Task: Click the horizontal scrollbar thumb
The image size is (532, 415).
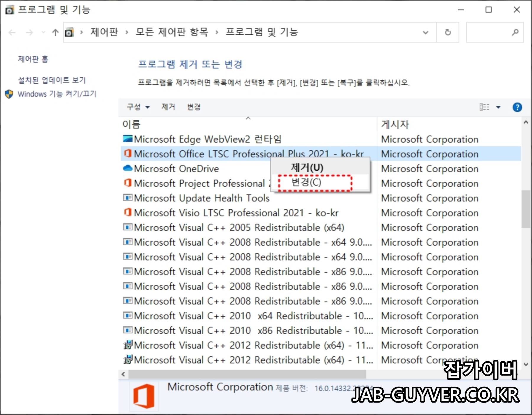Action: [247, 374]
